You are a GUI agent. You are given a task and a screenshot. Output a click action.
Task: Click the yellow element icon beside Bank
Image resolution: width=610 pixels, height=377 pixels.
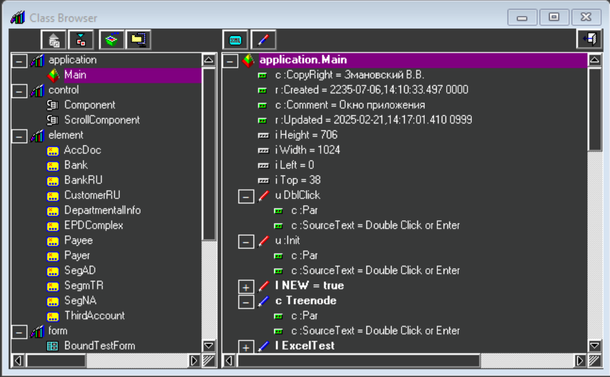[x=53, y=166]
